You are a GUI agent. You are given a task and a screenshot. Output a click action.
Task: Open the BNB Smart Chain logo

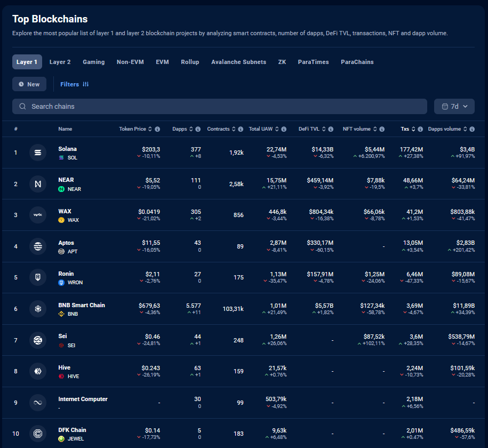[38, 309]
